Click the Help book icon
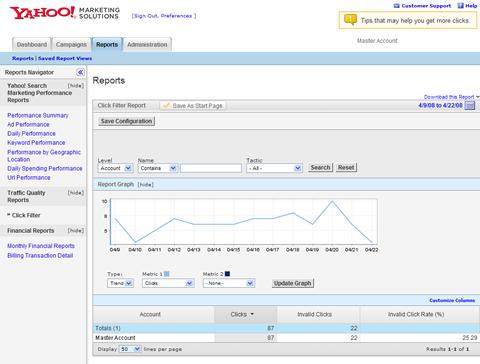 pos(461,6)
